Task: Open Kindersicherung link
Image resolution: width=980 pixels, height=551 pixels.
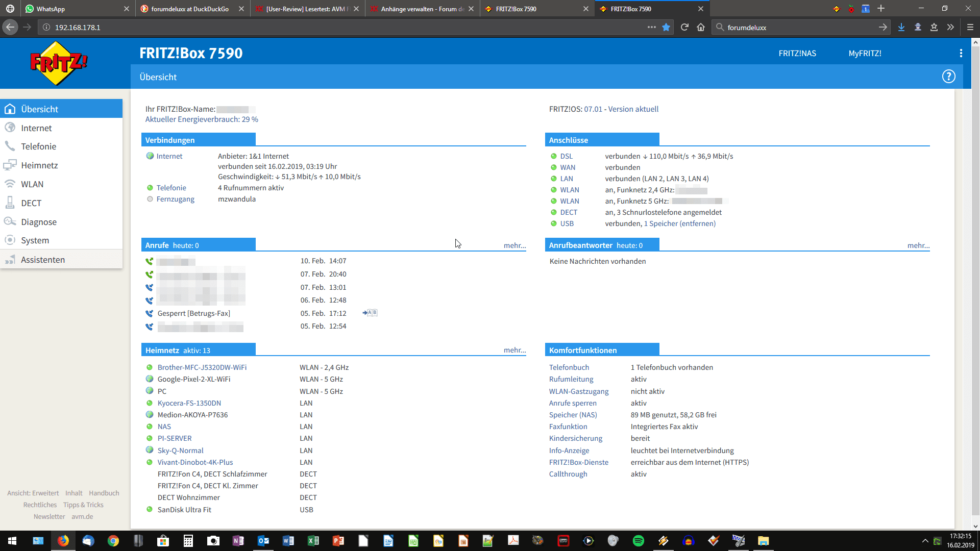Action: (x=576, y=438)
